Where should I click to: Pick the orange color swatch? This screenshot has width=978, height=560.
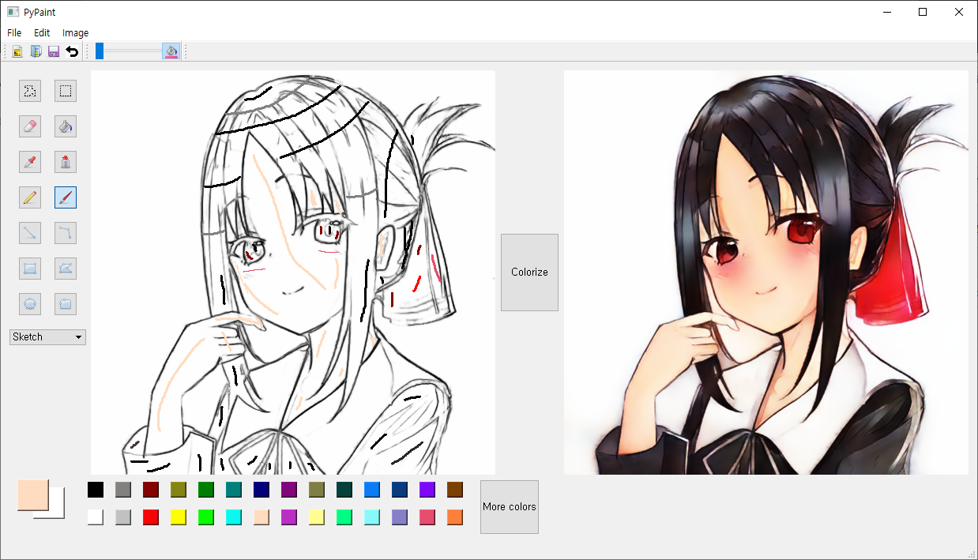click(455, 517)
